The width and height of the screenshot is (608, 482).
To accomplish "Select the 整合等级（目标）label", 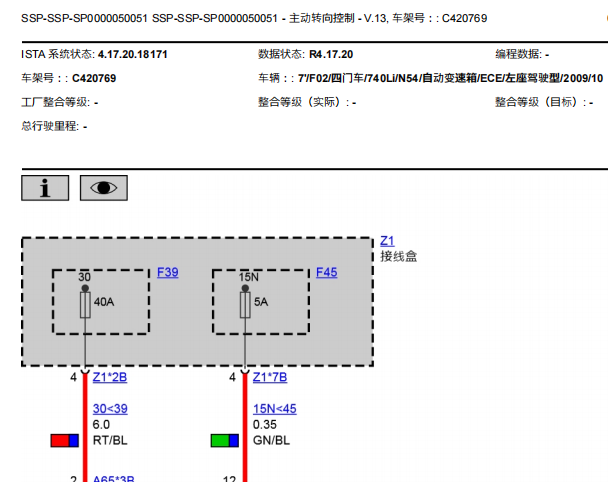I will pyautogui.click(x=541, y=102).
